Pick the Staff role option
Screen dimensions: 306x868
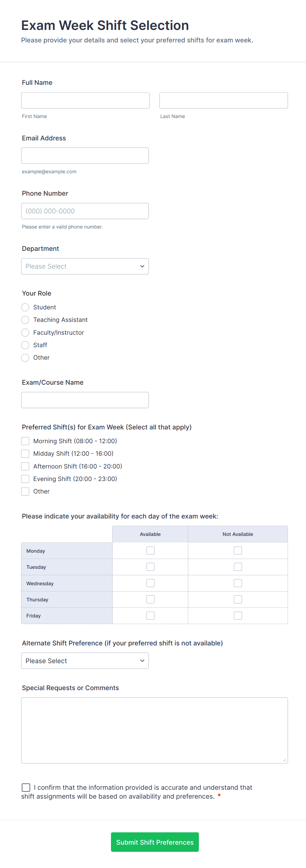[x=25, y=345]
